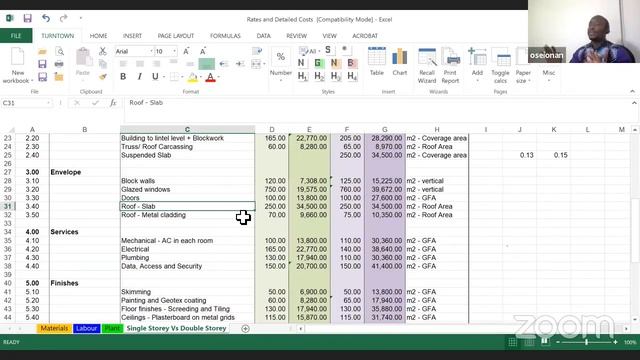The image size is (640, 360).
Task: Switch to the Labour sheet tab
Action: click(x=87, y=328)
